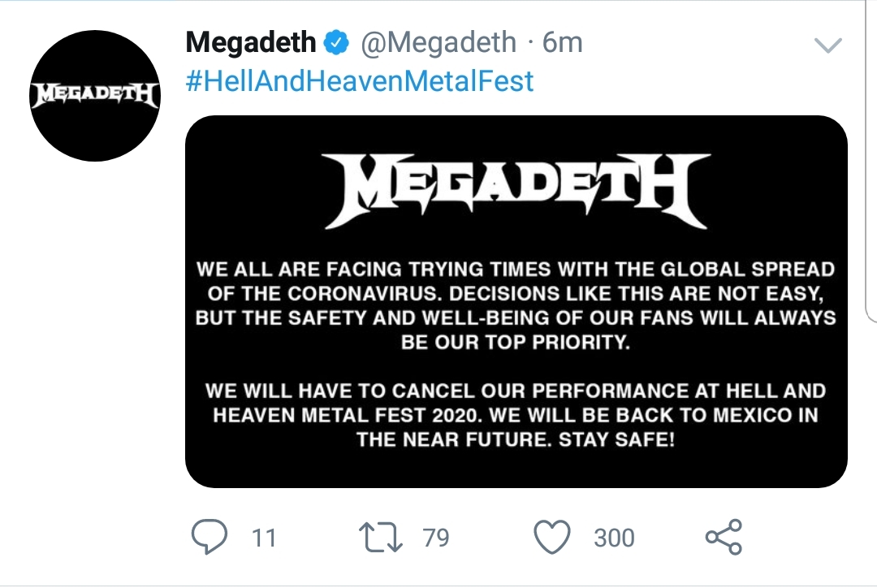
Task: Click the "BE OUR TOP PRIORITY." line
Action: (x=516, y=342)
